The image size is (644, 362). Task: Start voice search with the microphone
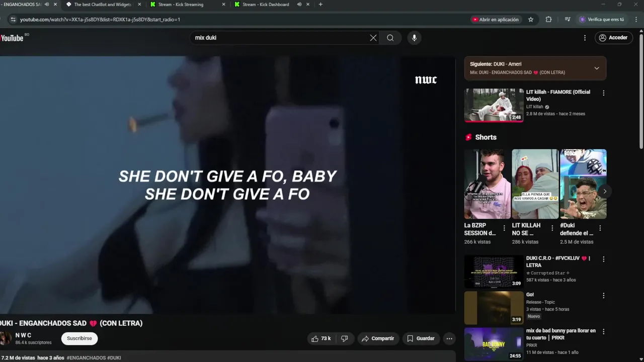click(414, 38)
